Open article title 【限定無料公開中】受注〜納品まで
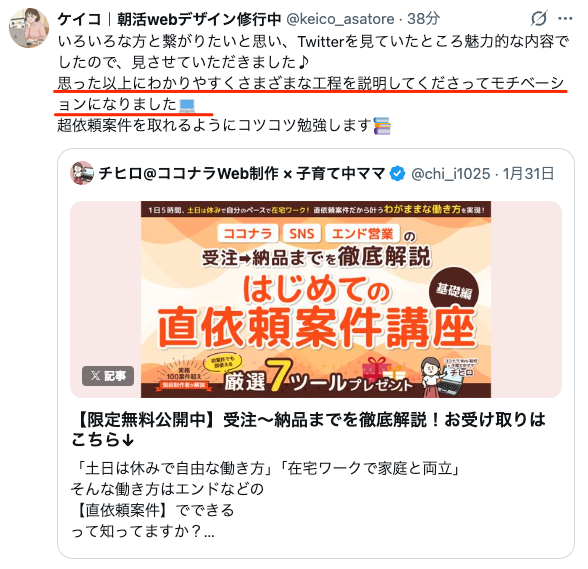 pos(308,429)
